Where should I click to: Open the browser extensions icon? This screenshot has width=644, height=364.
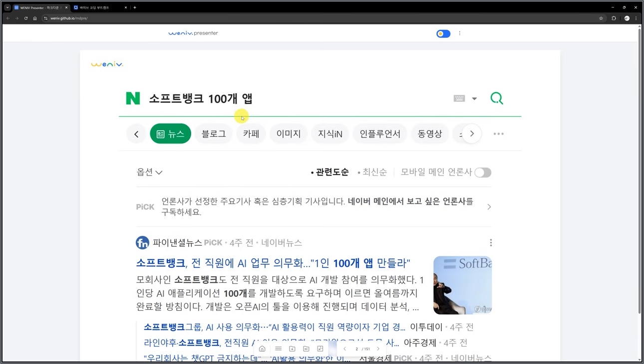point(614,18)
